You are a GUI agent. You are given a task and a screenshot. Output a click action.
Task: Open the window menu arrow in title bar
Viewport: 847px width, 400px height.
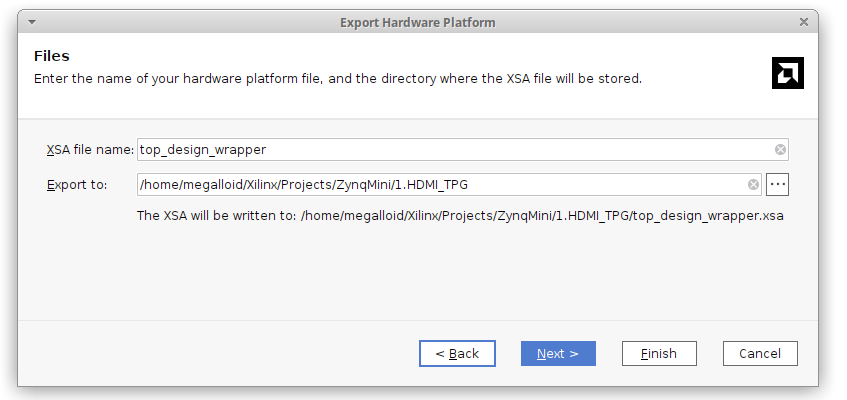[x=32, y=22]
